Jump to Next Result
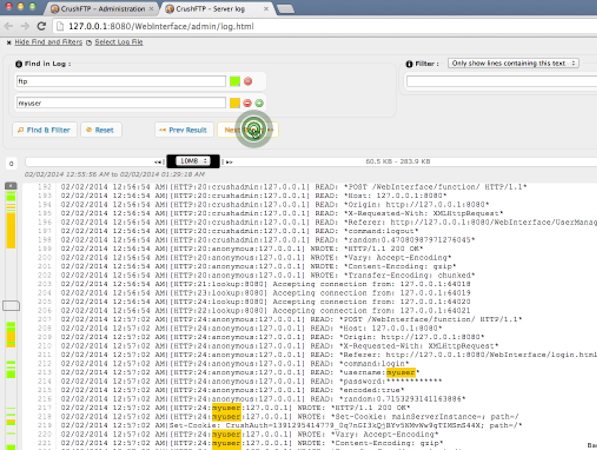The width and height of the screenshot is (597, 450). 248,130
